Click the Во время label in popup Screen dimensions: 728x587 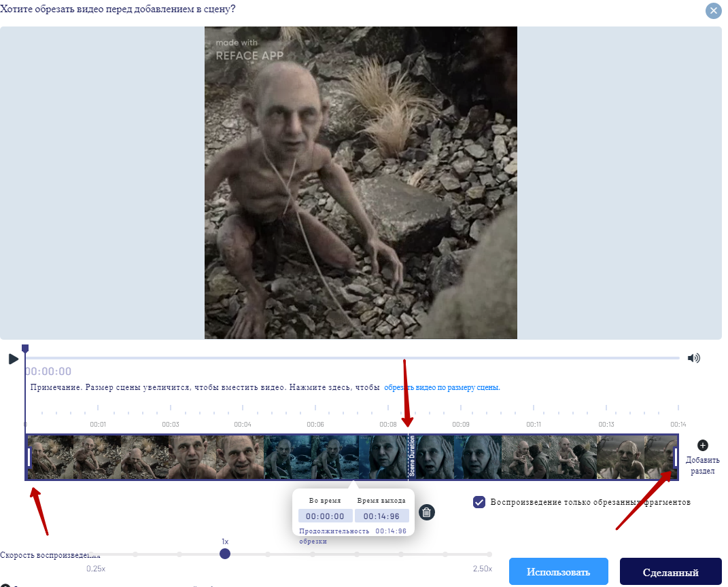325,501
